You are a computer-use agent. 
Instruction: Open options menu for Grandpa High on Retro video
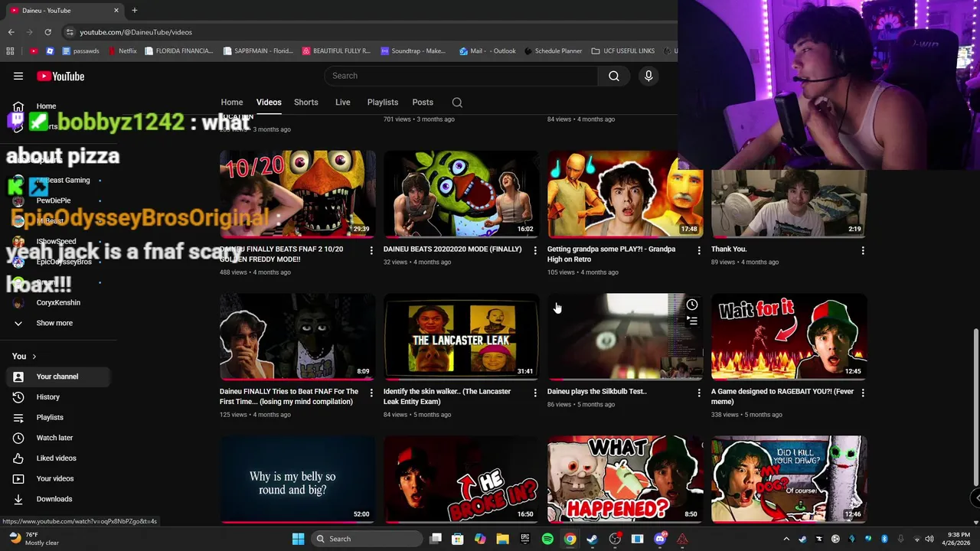pos(699,250)
